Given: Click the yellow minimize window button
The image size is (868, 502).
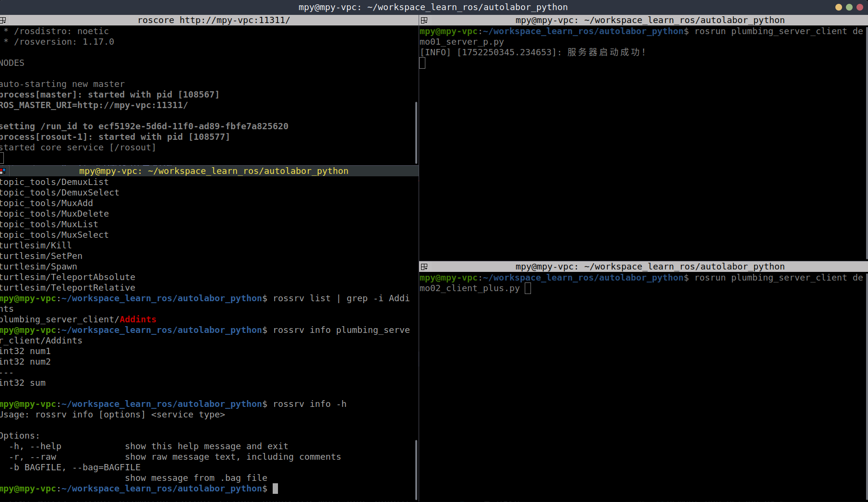Looking at the screenshot, I should pyautogui.click(x=839, y=7).
